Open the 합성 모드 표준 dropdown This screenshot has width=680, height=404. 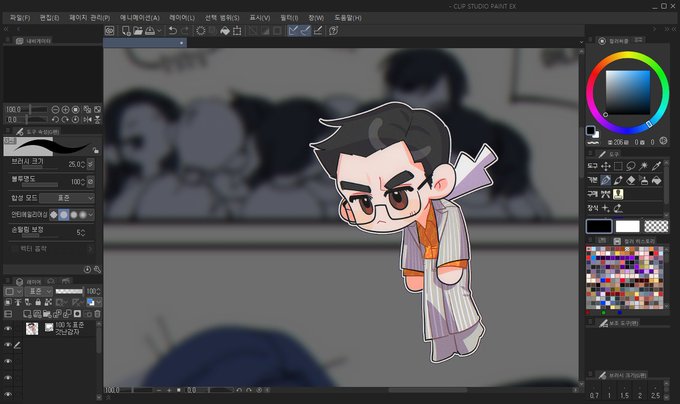click(x=66, y=198)
